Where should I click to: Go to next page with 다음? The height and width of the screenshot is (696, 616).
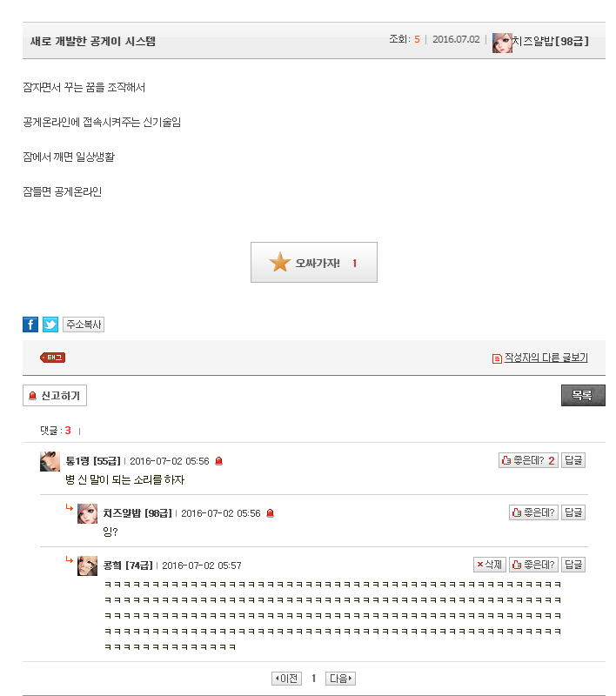340,679
